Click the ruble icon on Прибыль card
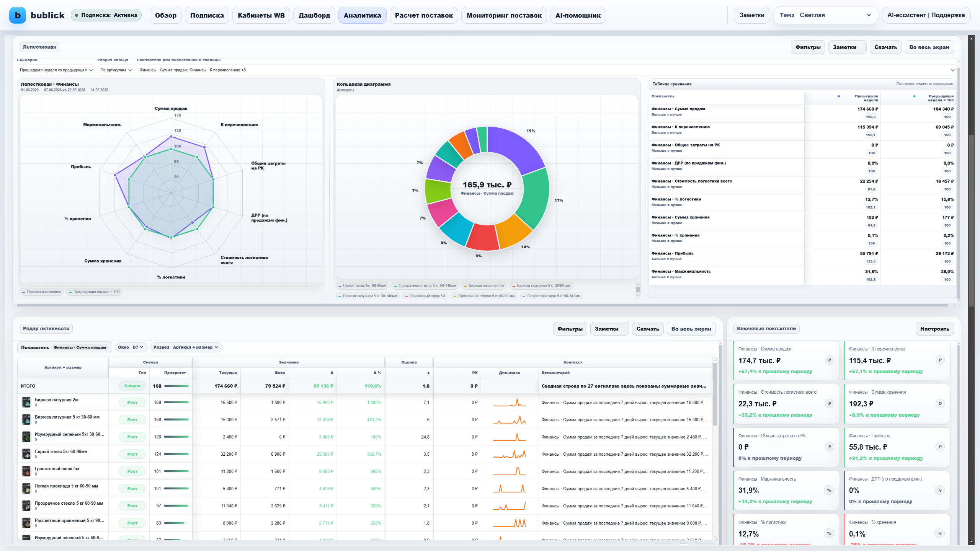The image size is (980, 551). click(940, 447)
